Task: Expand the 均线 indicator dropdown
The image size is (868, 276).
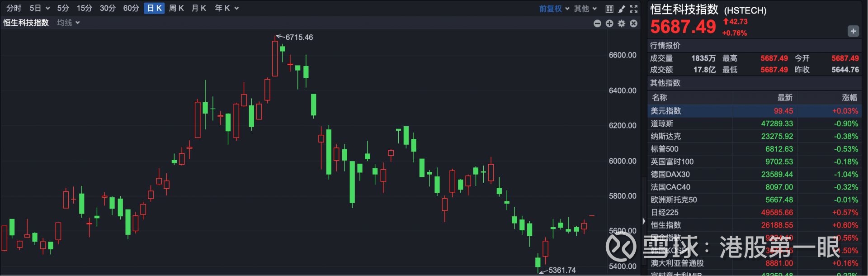Action: pos(68,23)
